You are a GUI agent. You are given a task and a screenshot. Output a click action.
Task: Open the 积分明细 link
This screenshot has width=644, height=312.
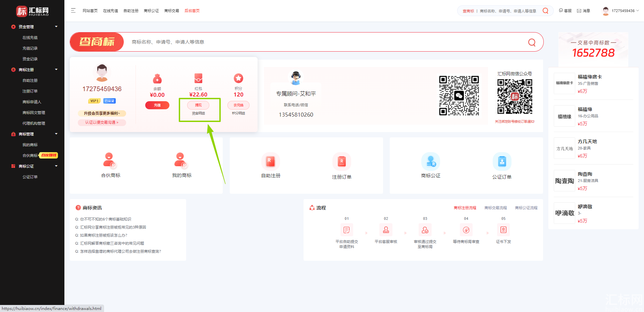pyautogui.click(x=238, y=113)
